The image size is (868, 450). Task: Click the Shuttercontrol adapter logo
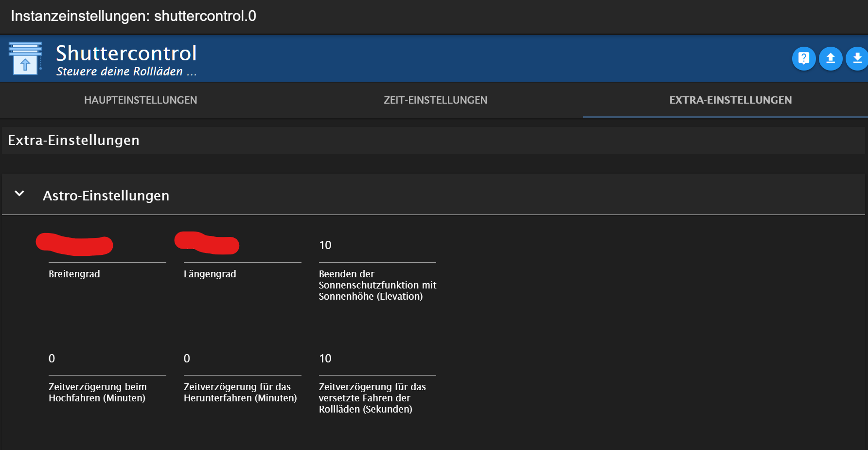tap(25, 58)
